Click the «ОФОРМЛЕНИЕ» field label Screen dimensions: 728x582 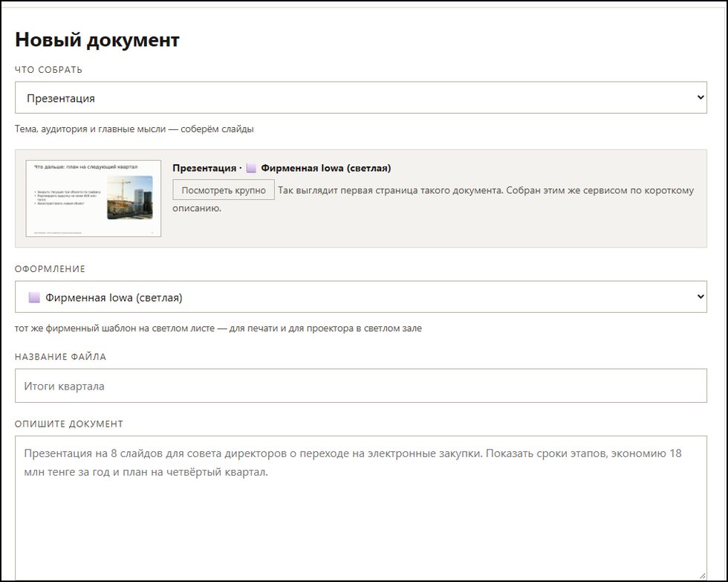(x=51, y=269)
